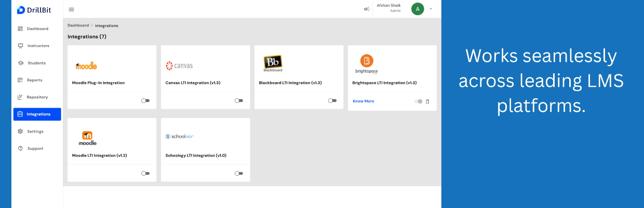The height and width of the screenshot is (208, 644).
Task: Click the Dashboard sidebar icon
Action: tap(20, 29)
